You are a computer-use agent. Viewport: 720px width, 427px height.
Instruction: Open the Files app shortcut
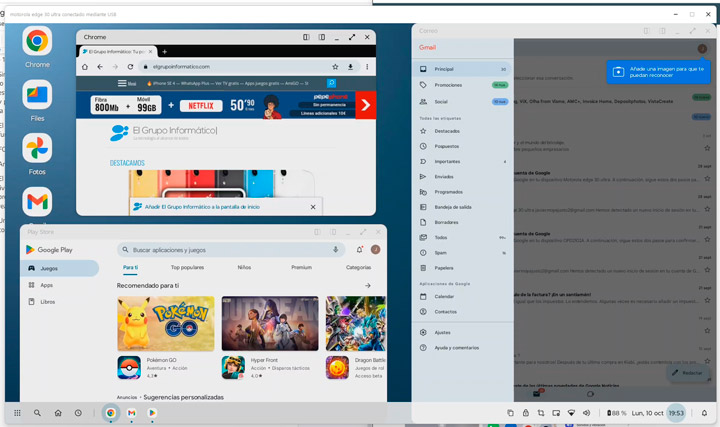[x=37, y=95]
